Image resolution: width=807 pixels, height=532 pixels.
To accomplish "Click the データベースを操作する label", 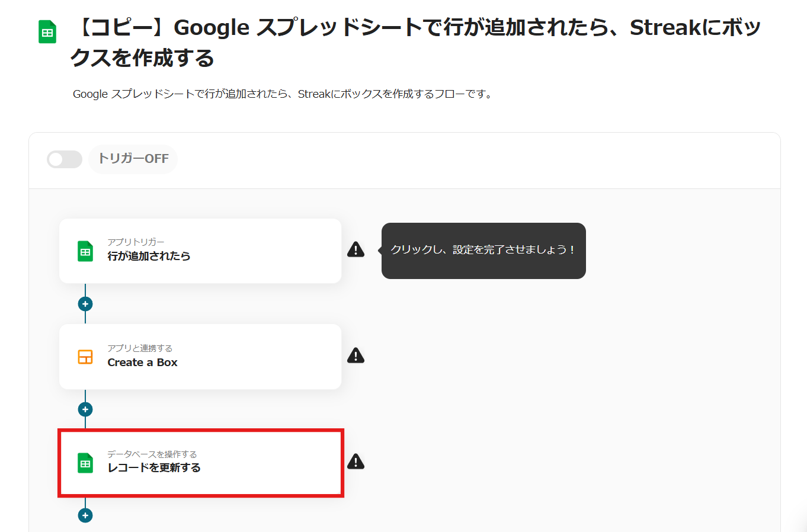I will (x=152, y=454).
